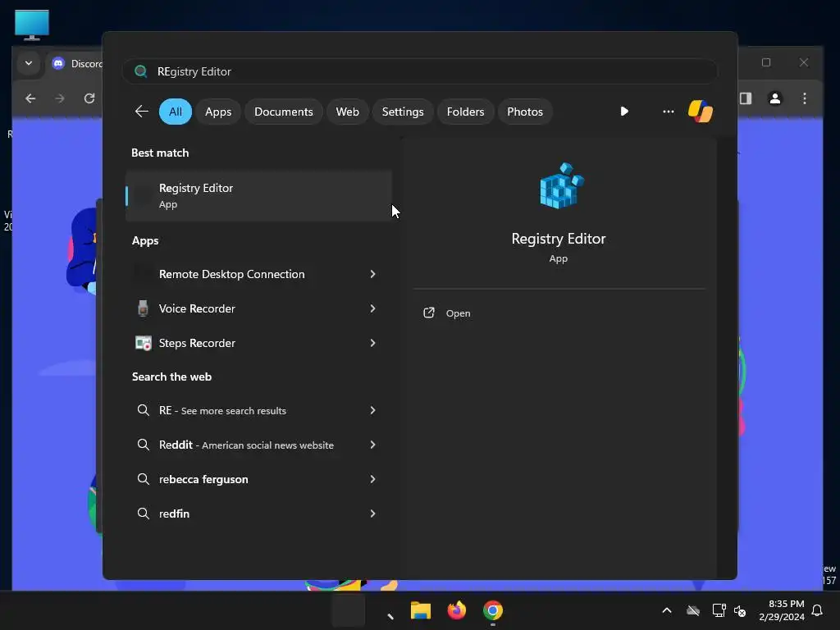Switch to the Documents filter tab

tap(283, 112)
